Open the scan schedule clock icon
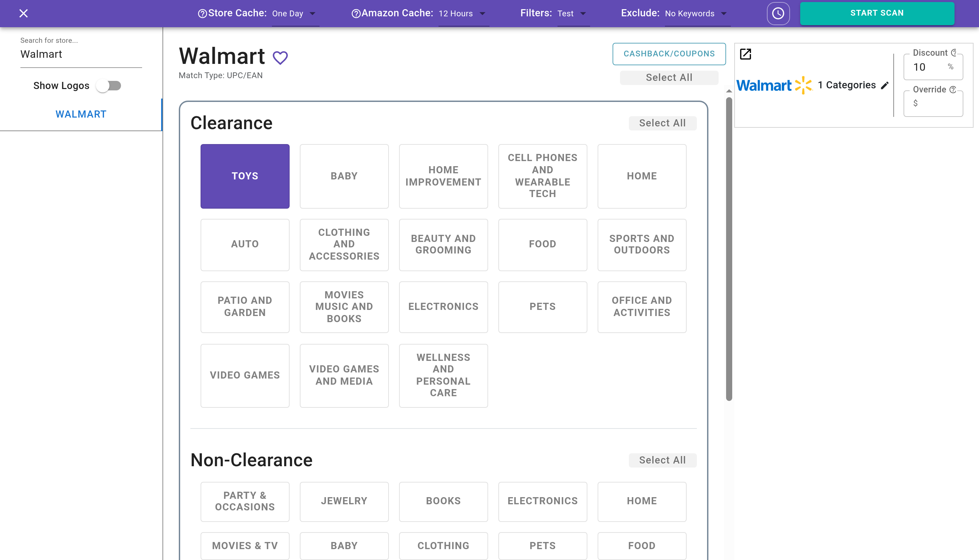979x560 pixels. pyautogui.click(x=778, y=14)
